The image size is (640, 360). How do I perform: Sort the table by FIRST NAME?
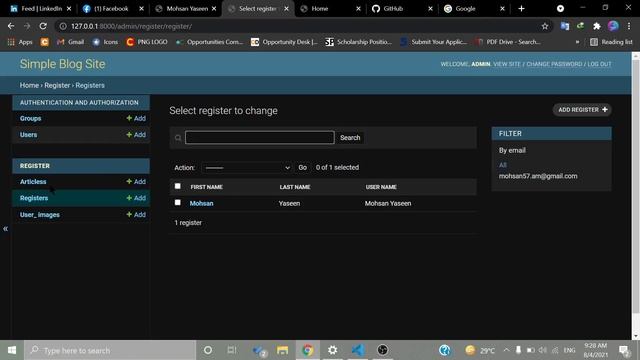click(x=207, y=187)
